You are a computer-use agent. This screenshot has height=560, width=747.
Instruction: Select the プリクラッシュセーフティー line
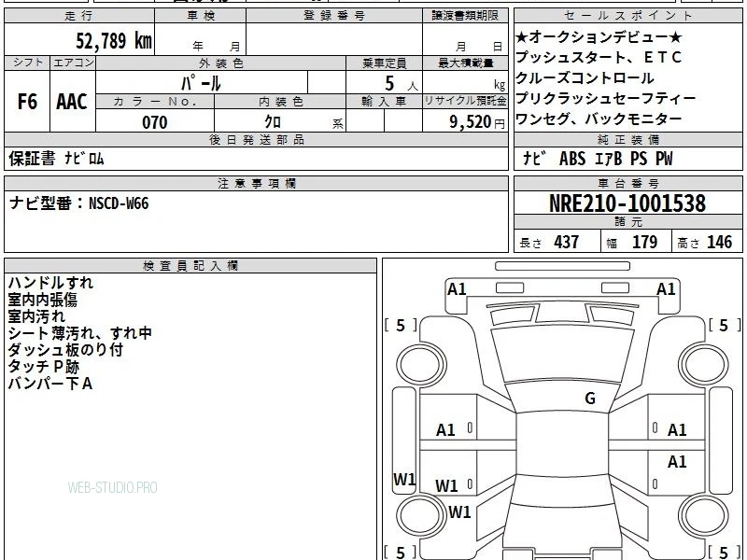point(605,99)
